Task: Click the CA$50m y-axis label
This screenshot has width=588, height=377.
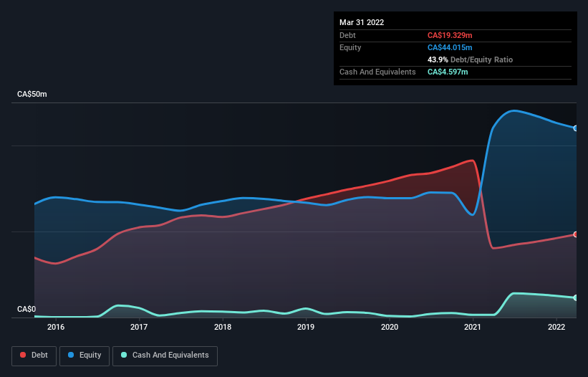Action: pos(32,94)
